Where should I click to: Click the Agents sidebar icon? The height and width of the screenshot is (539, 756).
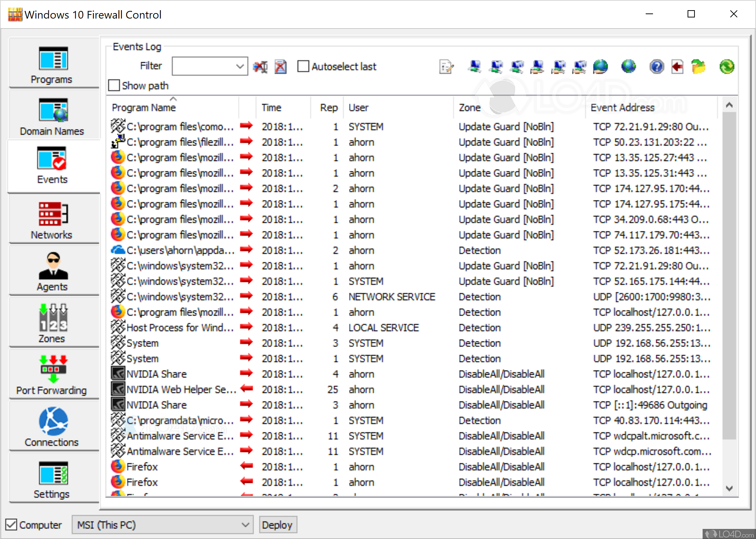[x=52, y=271]
